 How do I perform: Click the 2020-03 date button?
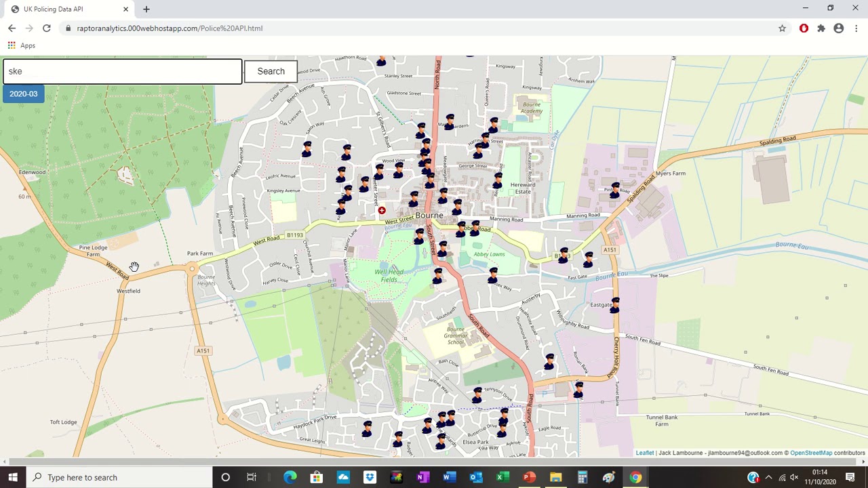24,94
